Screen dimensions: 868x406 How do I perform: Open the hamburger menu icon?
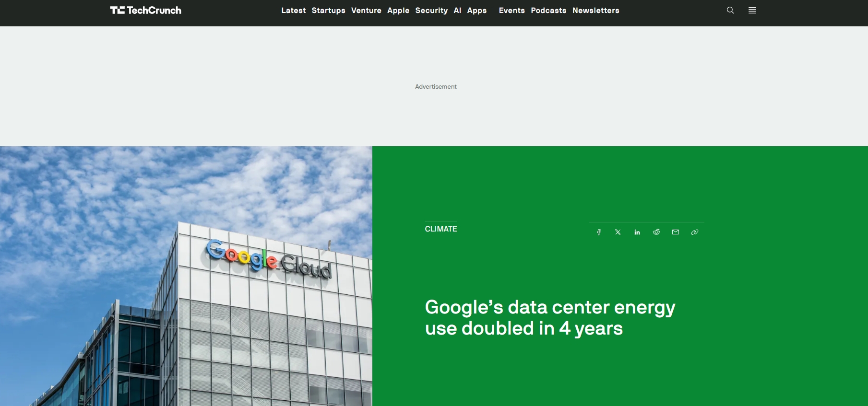click(x=752, y=10)
